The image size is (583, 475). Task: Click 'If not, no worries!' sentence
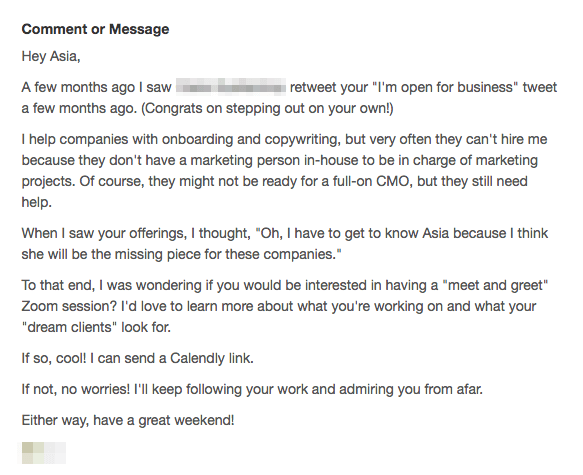(x=76, y=389)
